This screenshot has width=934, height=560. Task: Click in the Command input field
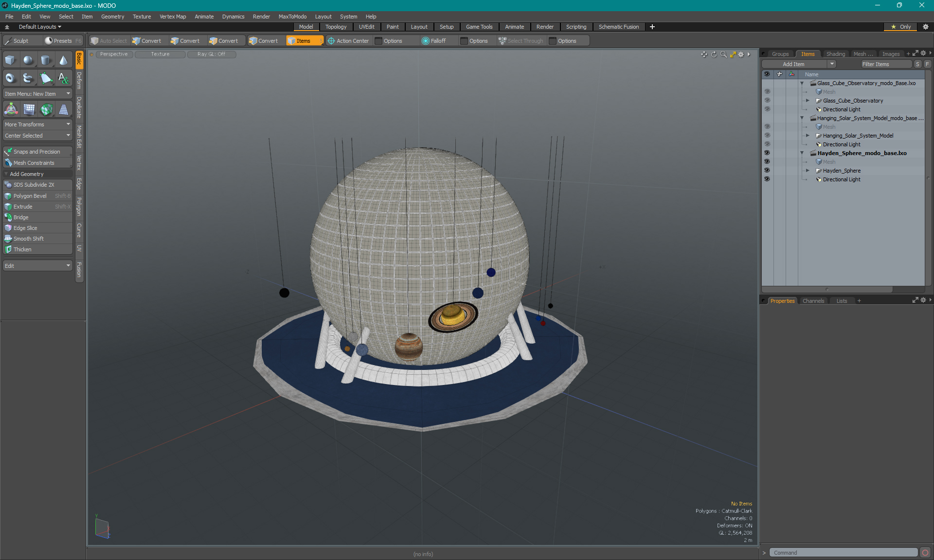pyautogui.click(x=844, y=553)
